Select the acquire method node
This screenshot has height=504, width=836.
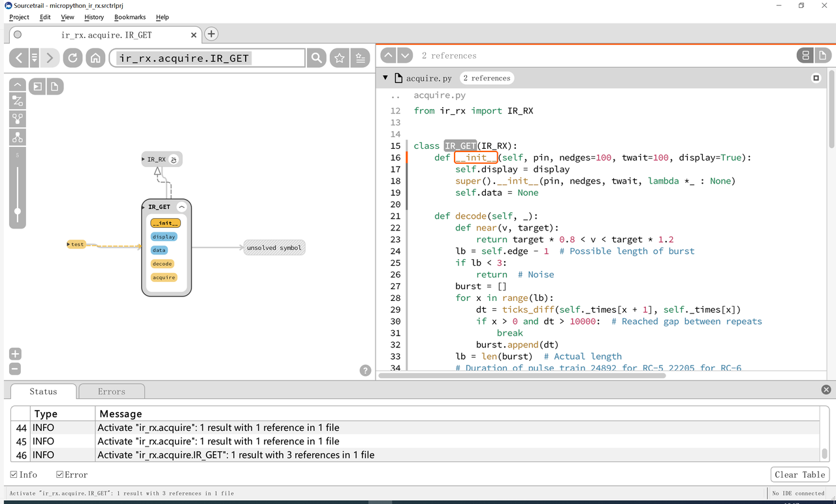pos(164,277)
